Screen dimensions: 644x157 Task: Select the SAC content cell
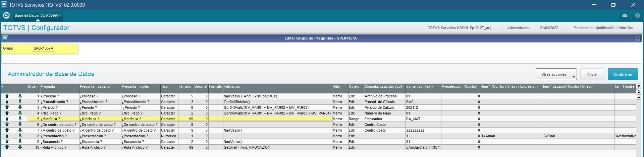423,102
